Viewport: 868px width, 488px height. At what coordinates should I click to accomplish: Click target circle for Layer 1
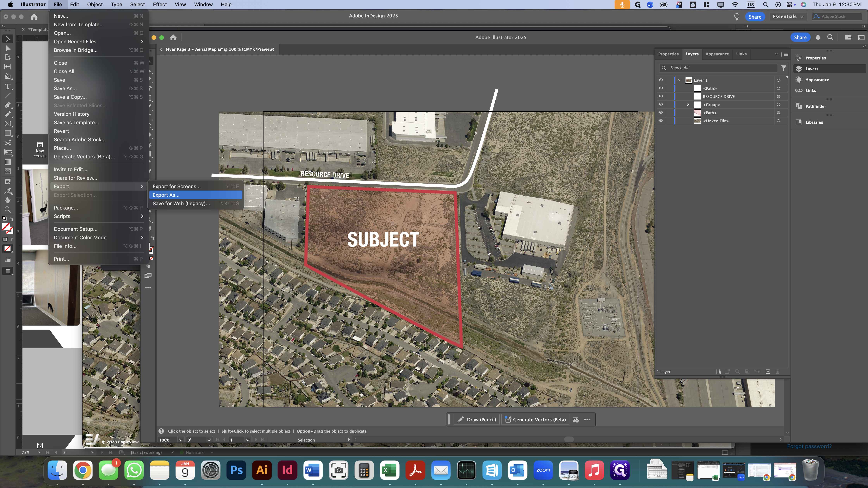tap(778, 80)
